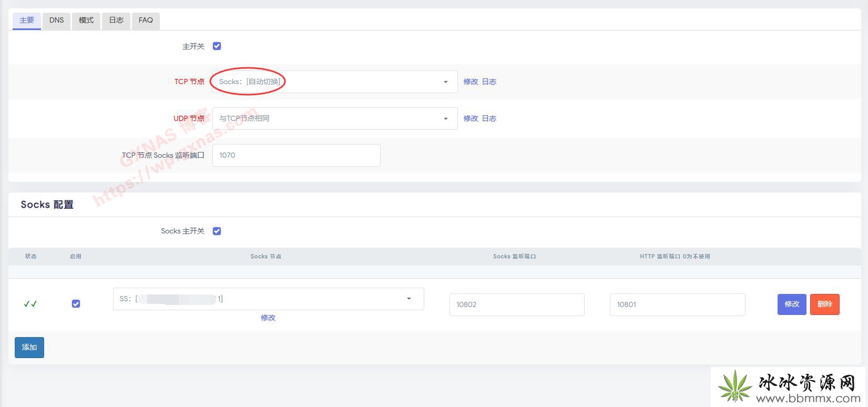
Task: Switch to the DNS tab
Action: 56,21
